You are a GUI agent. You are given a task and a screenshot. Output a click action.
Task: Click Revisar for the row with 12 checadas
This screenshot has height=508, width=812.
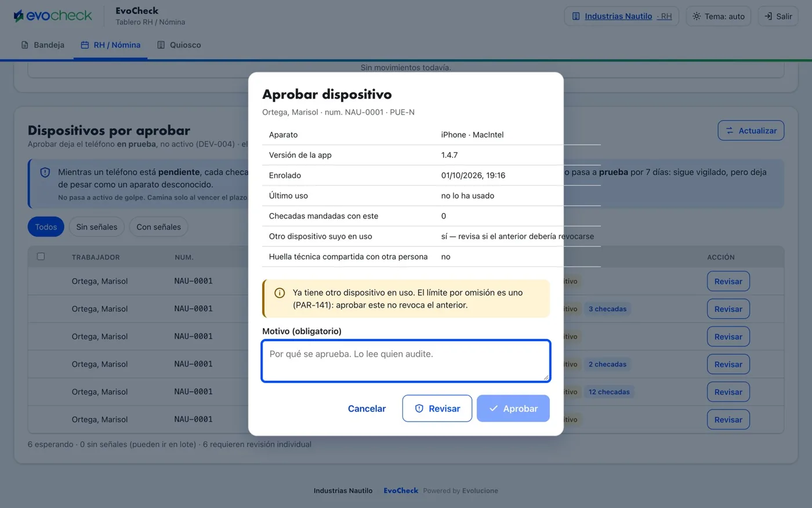coord(728,392)
